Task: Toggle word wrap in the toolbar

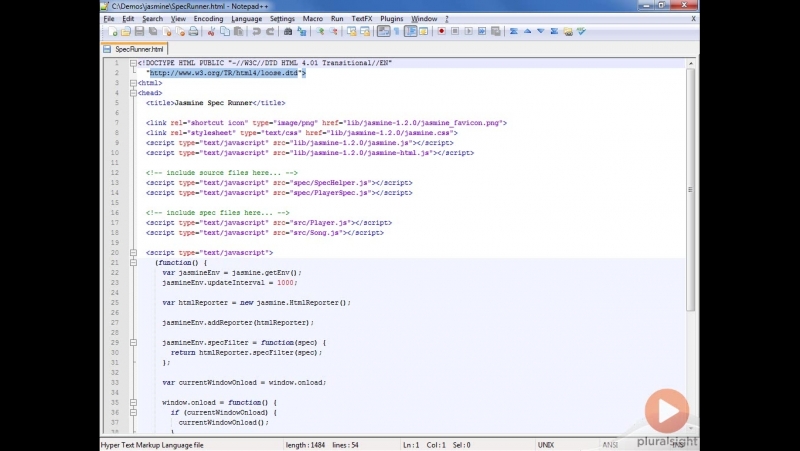Action: point(383,32)
